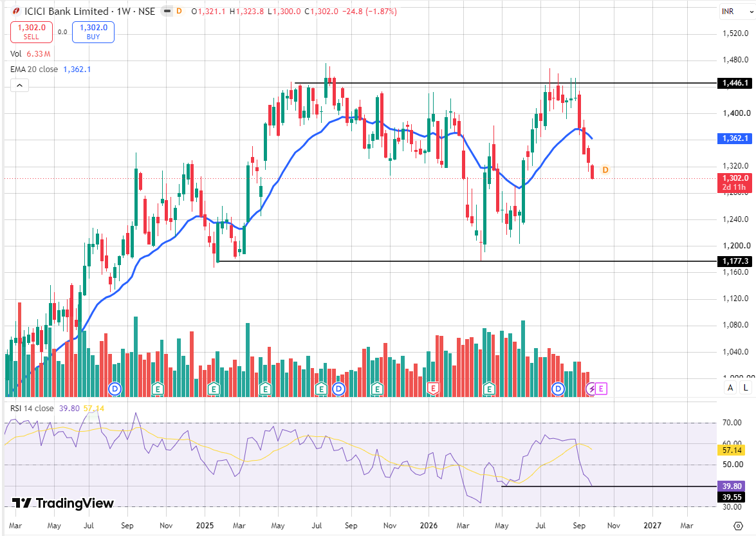Click the close price C1,302.0 in the header
756x536 pixels.
point(322,11)
